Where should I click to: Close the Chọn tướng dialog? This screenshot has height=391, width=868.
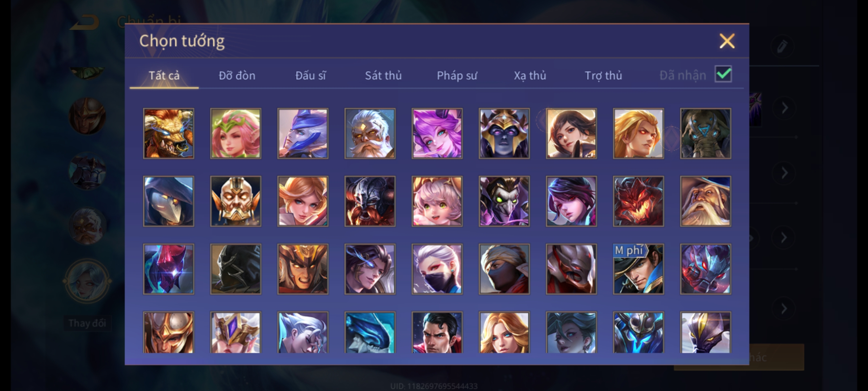pos(727,41)
